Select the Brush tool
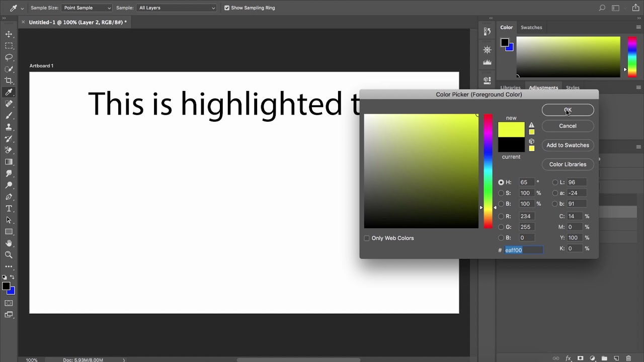644x362 pixels. tap(9, 116)
